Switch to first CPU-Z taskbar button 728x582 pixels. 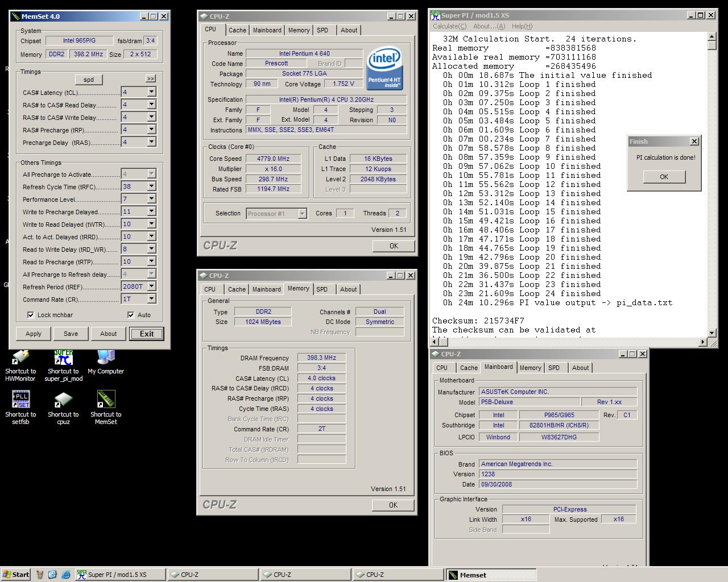coord(212,575)
